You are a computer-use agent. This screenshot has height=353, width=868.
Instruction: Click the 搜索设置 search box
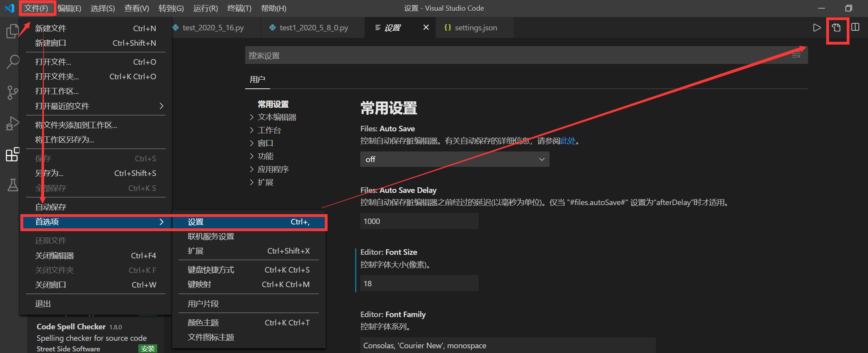click(x=526, y=56)
